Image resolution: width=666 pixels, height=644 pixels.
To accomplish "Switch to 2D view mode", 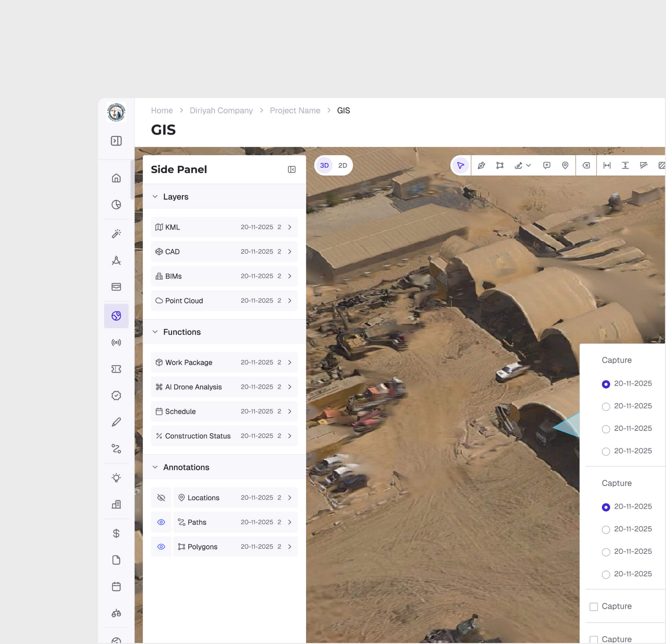I will pos(342,165).
